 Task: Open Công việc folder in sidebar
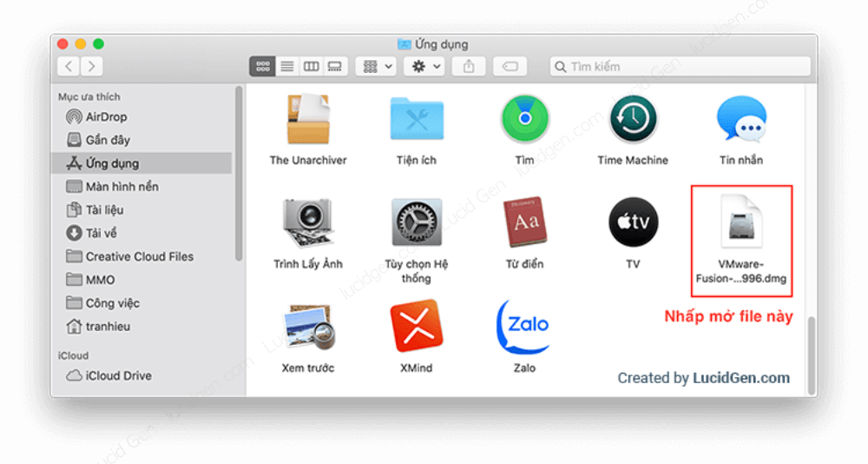(x=141, y=302)
